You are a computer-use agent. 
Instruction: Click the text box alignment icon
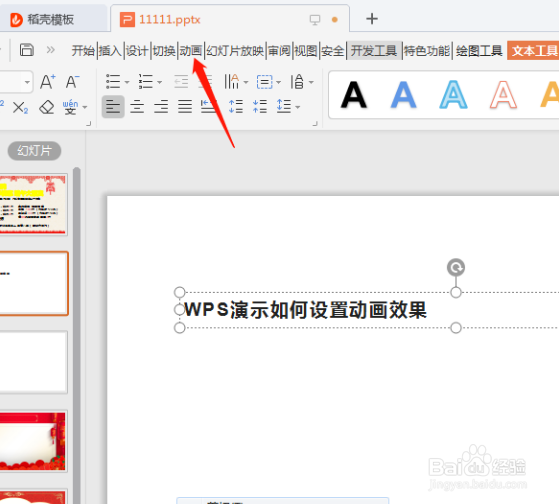[265, 82]
